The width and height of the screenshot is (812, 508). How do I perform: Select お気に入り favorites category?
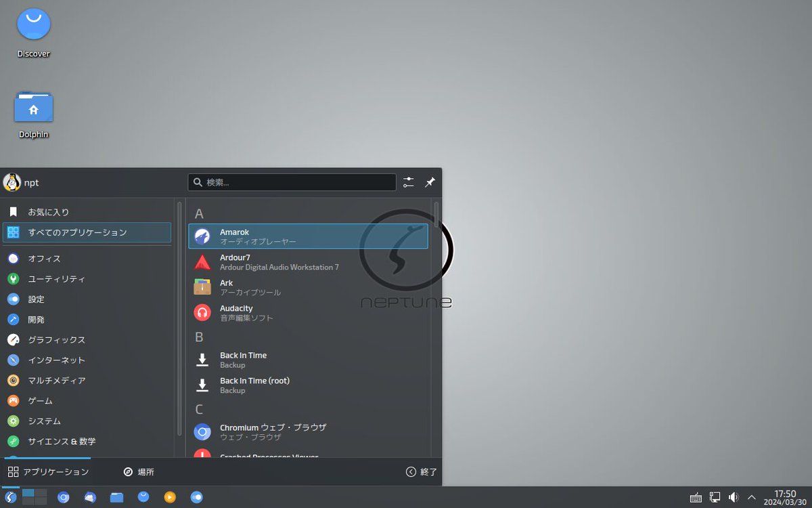tap(87, 212)
